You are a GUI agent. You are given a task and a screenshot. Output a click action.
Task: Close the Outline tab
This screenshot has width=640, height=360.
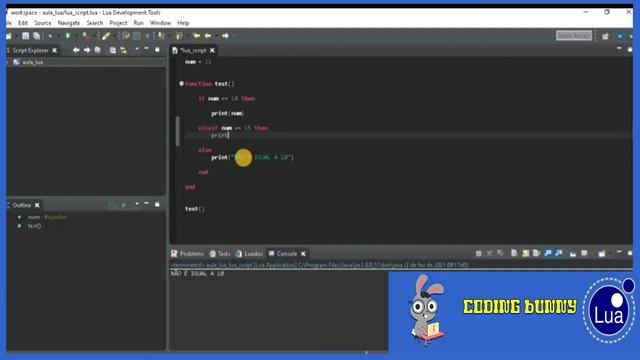click(37, 205)
